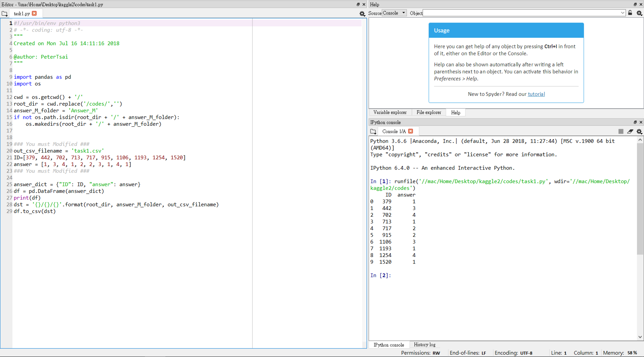Click browse tabs icon in editor
Screen dimensions: 644x357
[4, 14]
